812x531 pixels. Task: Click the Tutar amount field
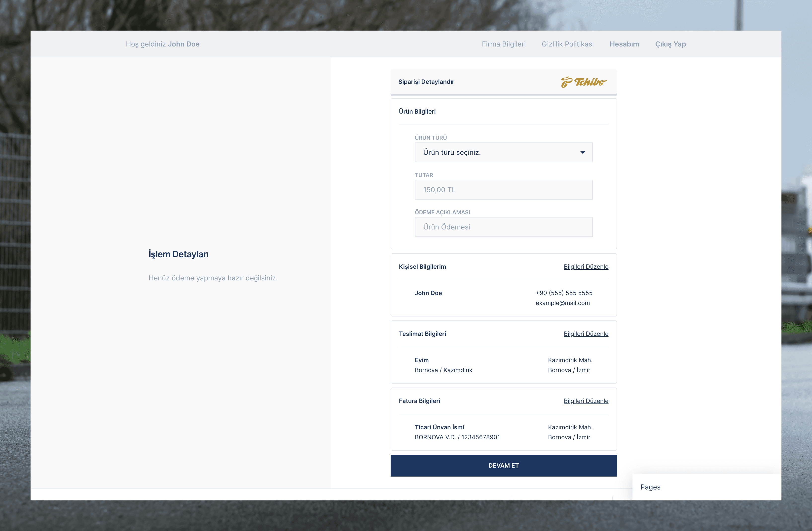pyautogui.click(x=503, y=189)
